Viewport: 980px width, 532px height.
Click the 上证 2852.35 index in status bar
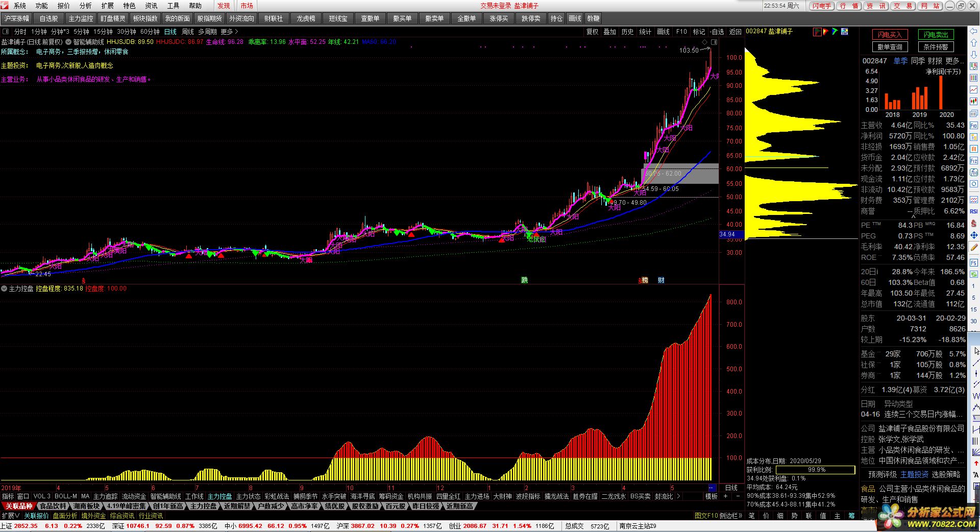click(x=19, y=526)
